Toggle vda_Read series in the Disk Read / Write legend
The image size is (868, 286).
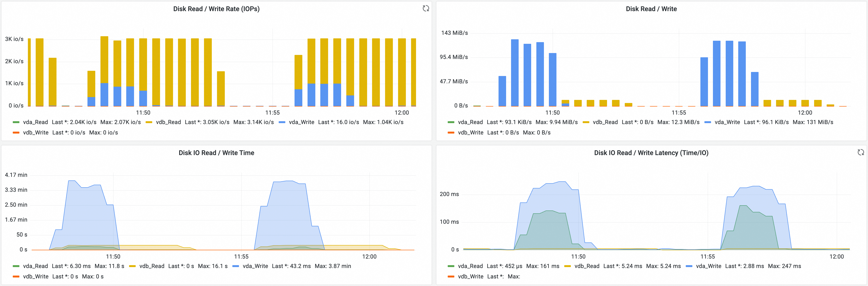(x=470, y=122)
